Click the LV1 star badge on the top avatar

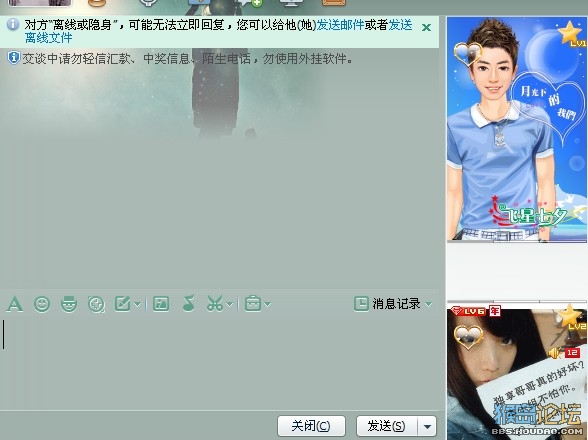(x=572, y=35)
